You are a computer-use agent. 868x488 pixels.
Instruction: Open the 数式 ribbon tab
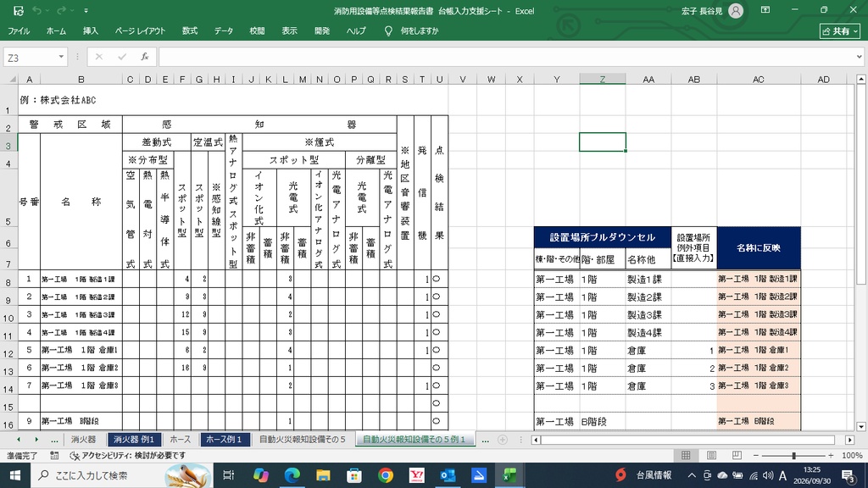tap(190, 31)
